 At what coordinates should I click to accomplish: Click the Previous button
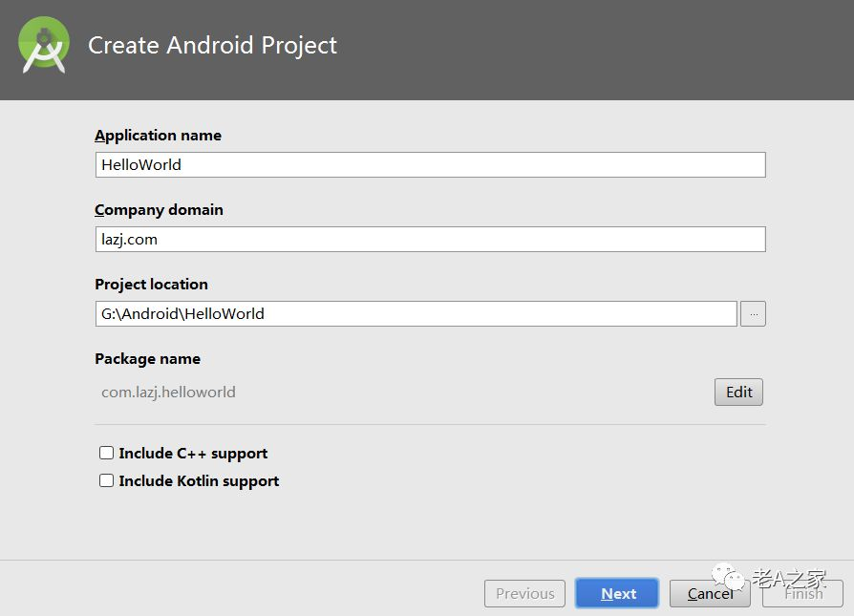point(524,593)
